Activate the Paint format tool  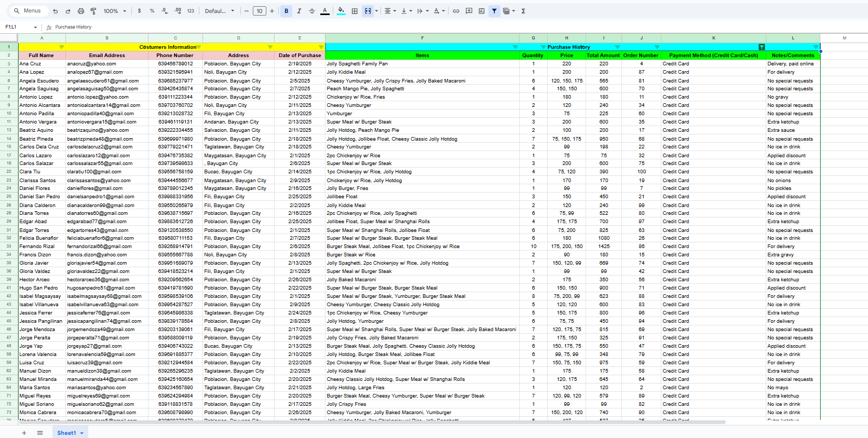[x=93, y=11]
